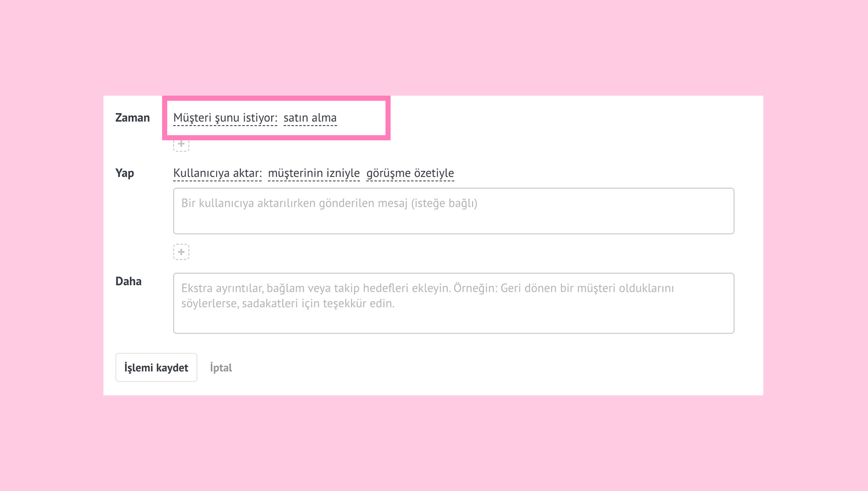This screenshot has width=868, height=491.
Task: Click the Yap section label
Action: click(x=124, y=173)
